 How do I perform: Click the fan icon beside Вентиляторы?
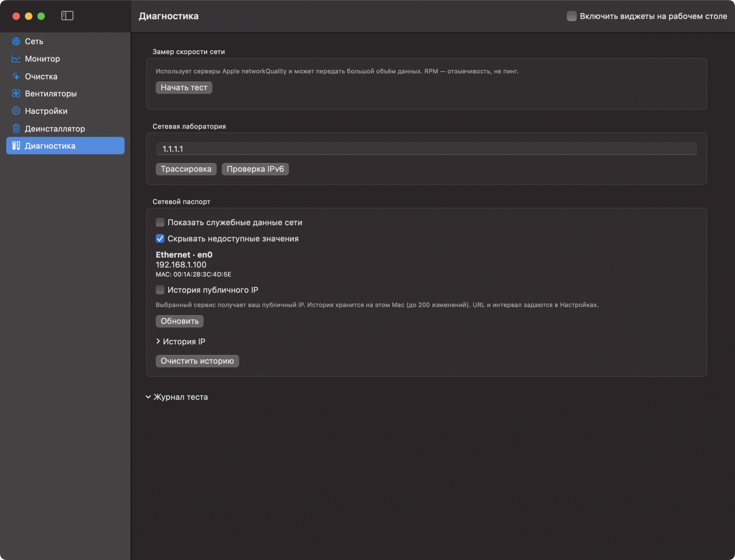click(16, 94)
